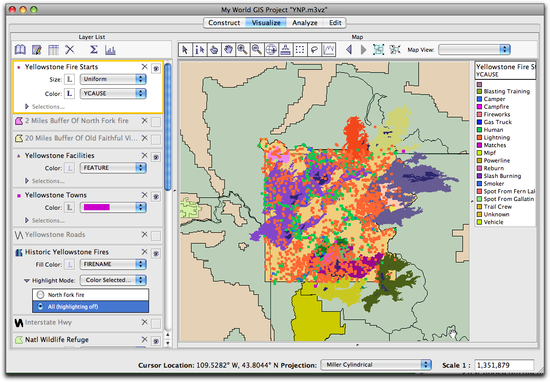Select the pointer arrow tool
Image resolution: width=550 pixels, height=382 pixels.
tap(185, 49)
